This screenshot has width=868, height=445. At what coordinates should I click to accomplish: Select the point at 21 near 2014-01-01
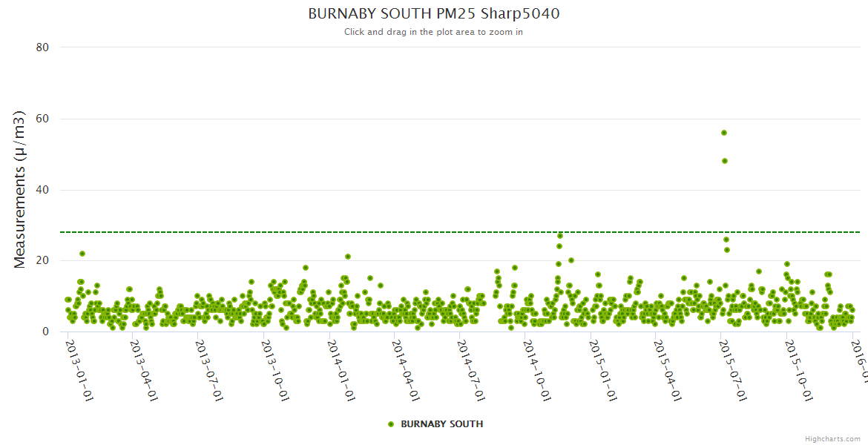point(348,257)
